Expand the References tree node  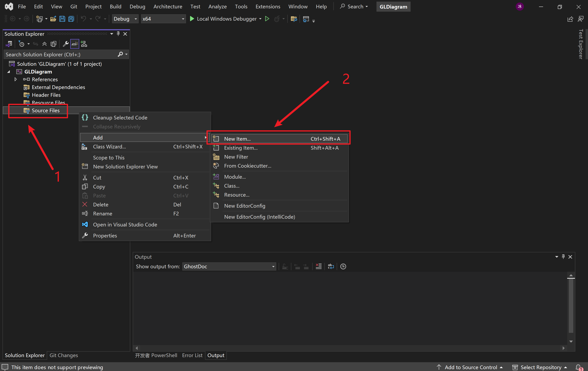pos(16,79)
